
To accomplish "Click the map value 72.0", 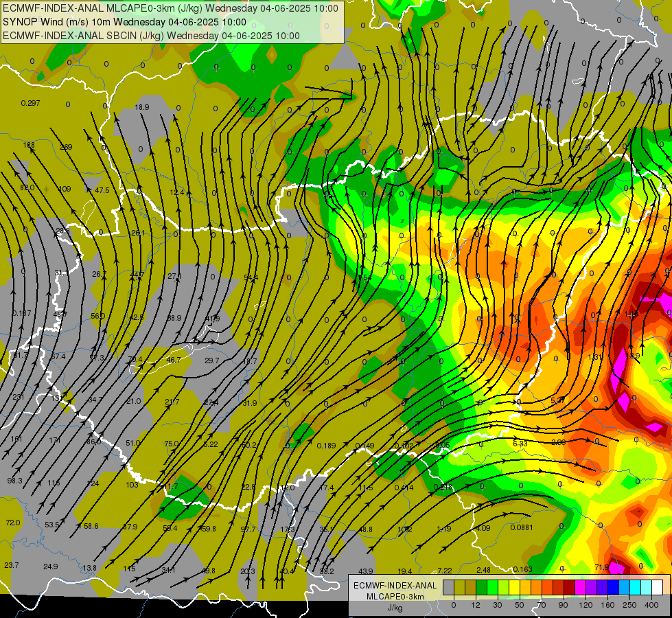I will (x=13, y=523).
